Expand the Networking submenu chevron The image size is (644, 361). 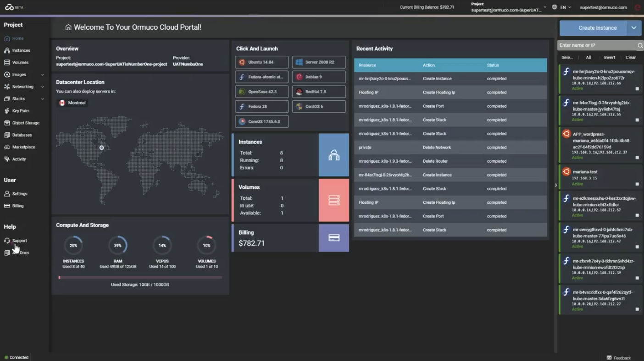(x=43, y=87)
